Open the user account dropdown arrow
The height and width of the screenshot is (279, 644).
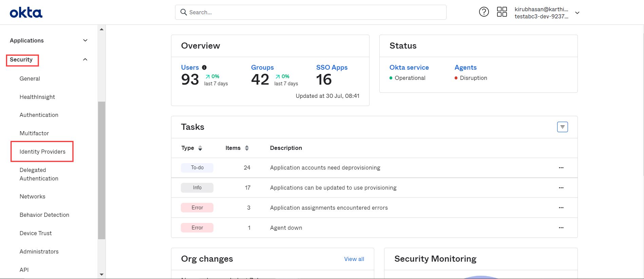click(x=577, y=13)
